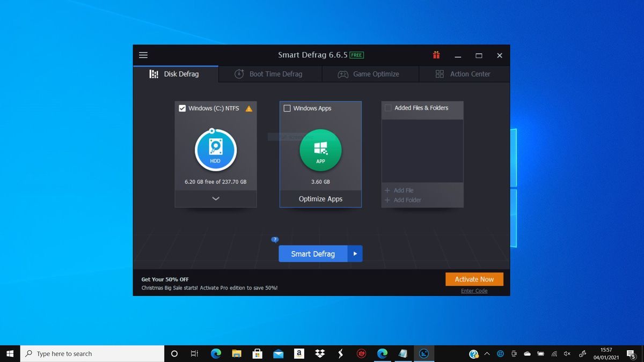Screen dimensions: 644x362
Task: Open the notification action center icon
Action: click(632, 354)
